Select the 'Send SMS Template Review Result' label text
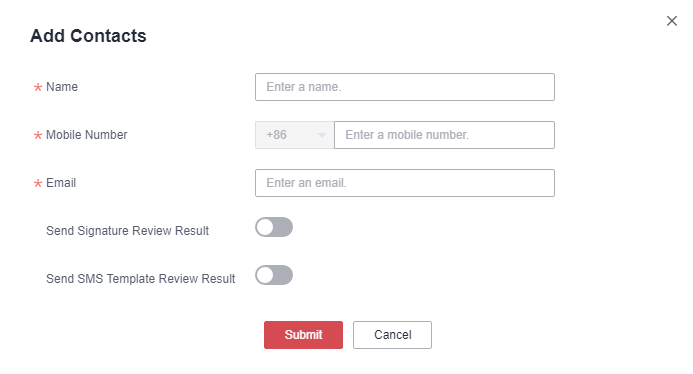This screenshot has height=374, width=693. pos(141,279)
